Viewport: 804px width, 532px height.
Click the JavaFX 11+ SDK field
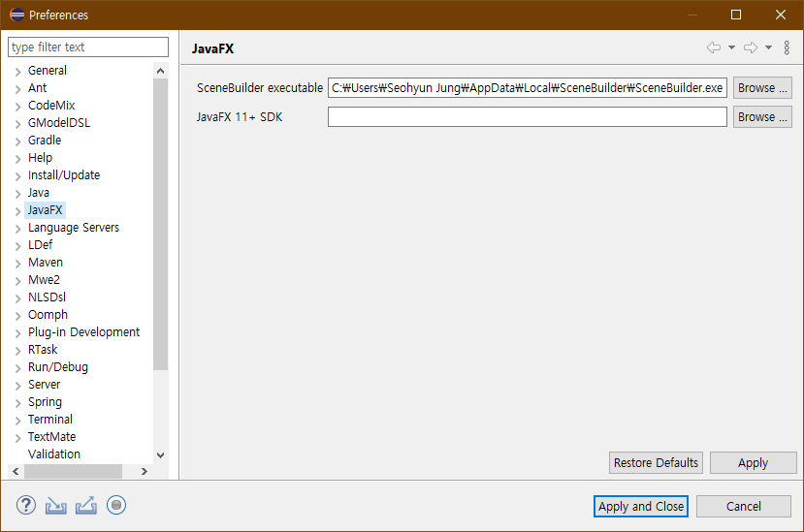coord(528,117)
